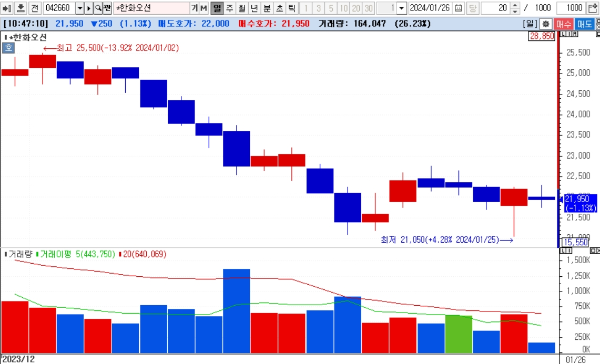Select interval preset 10
The image size is (600, 364).
tap(343, 8)
